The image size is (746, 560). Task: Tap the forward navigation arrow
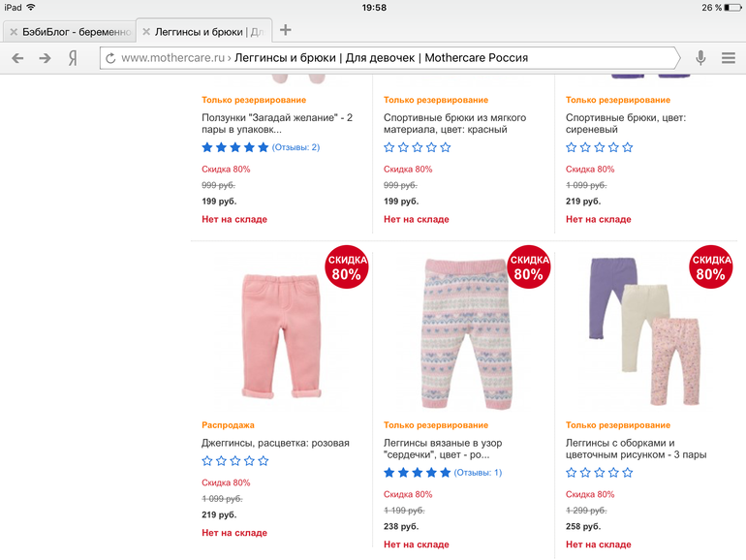45,58
